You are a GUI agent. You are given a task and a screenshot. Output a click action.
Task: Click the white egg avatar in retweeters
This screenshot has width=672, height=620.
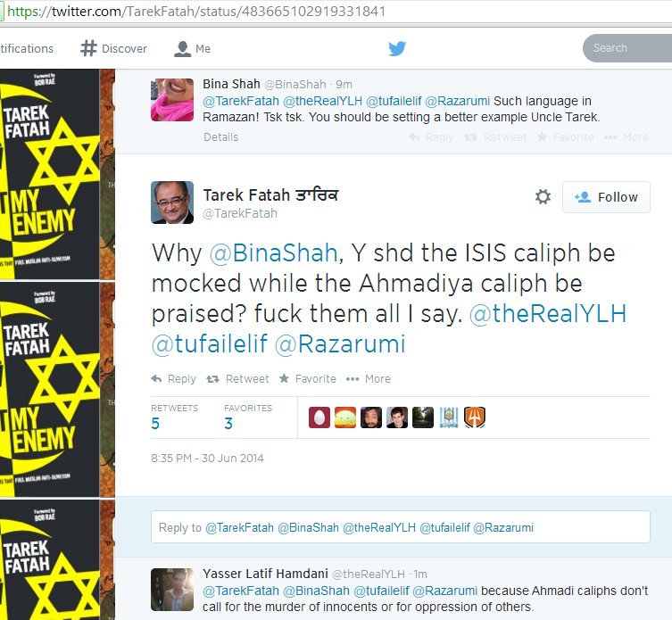(319, 417)
